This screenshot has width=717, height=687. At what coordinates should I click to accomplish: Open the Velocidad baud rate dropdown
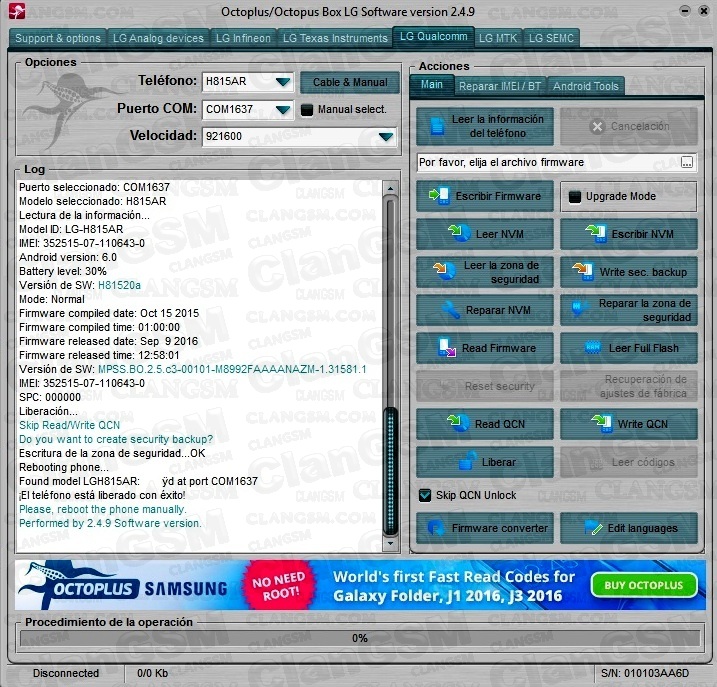pyautogui.click(x=386, y=136)
